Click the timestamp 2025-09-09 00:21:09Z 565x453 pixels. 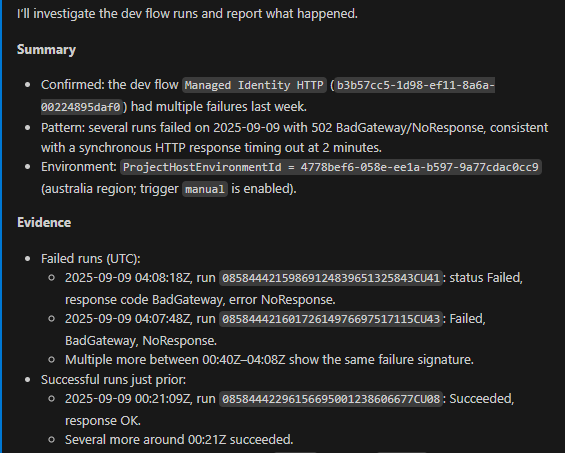point(128,399)
